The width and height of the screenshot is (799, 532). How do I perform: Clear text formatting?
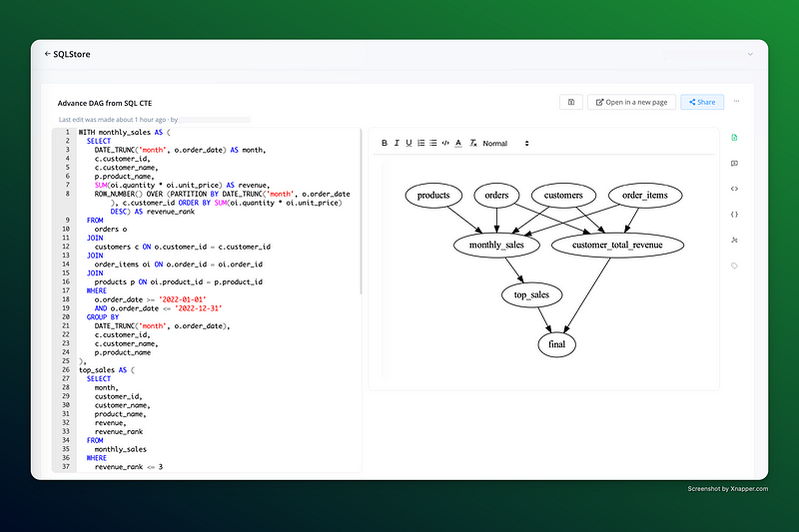pyautogui.click(x=472, y=143)
